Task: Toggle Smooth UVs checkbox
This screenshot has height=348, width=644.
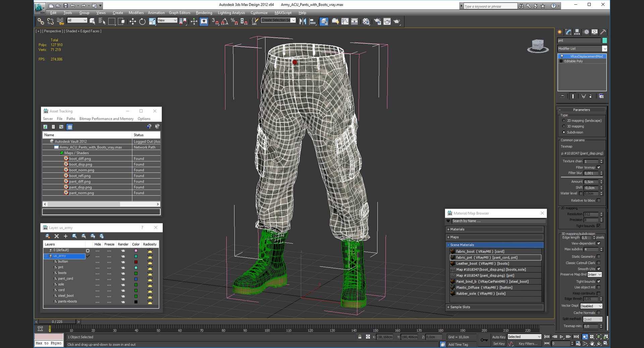Action: [599, 269]
